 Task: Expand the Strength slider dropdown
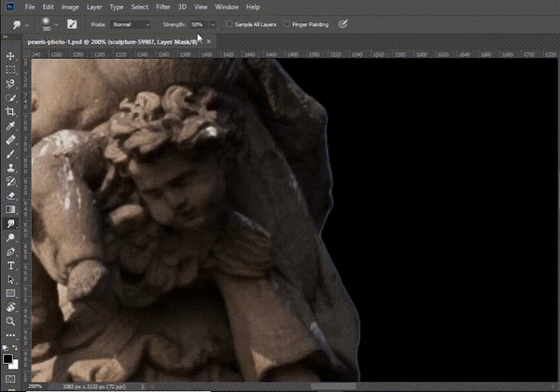coord(213,24)
